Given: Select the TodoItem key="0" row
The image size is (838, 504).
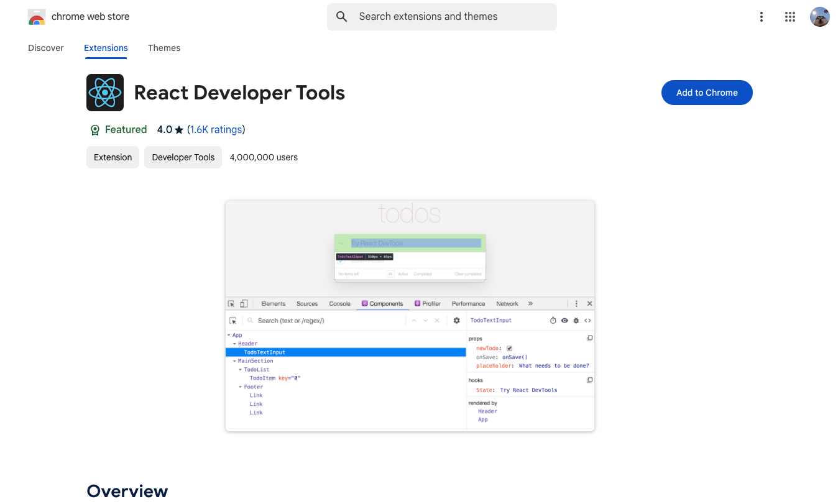Looking at the screenshot, I should click(x=275, y=378).
